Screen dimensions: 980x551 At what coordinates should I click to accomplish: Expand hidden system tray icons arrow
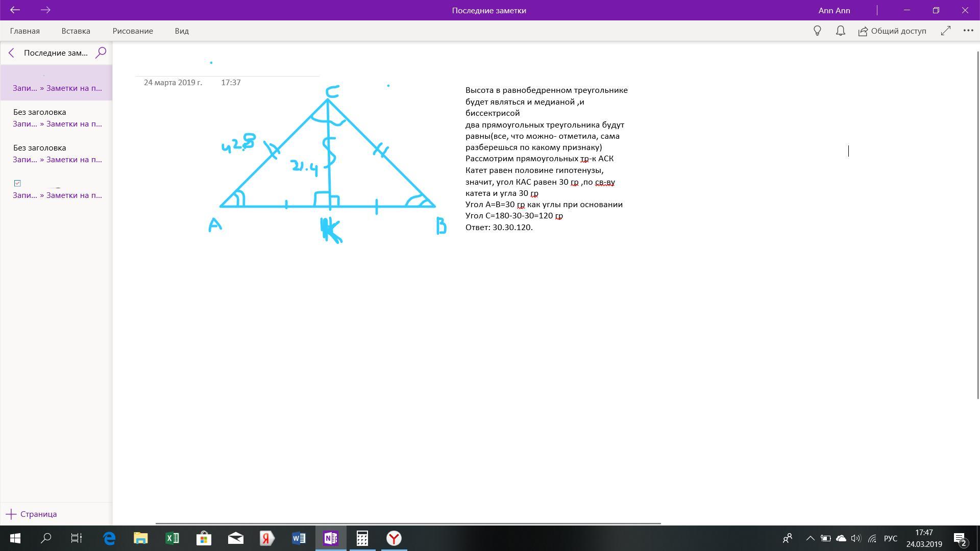click(x=810, y=538)
